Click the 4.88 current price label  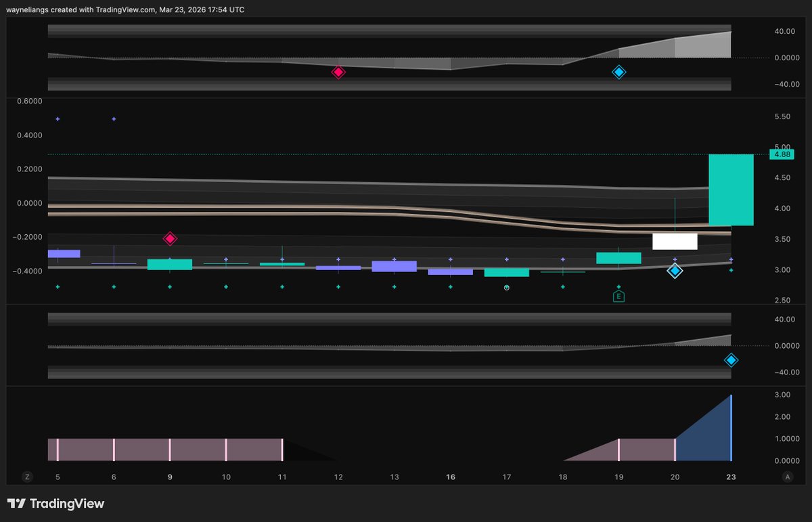[x=782, y=154]
